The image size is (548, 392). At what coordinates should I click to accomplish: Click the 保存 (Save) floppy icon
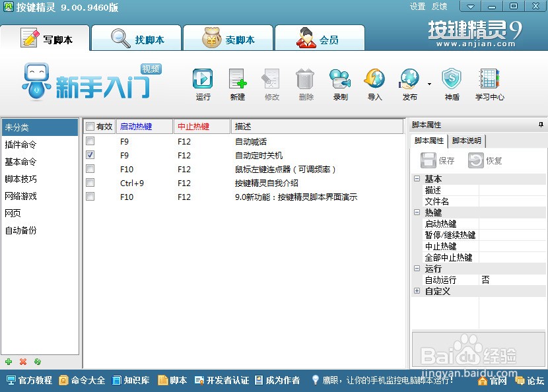coord(438,161)
